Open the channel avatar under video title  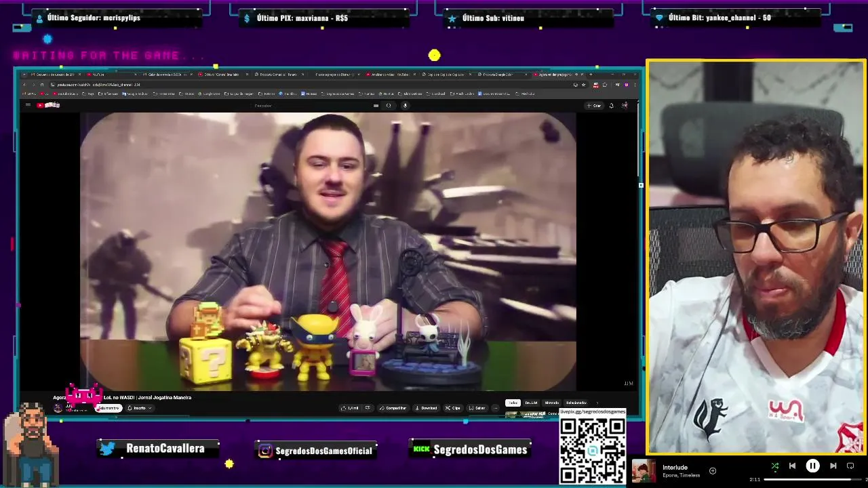tap(58, 408)
